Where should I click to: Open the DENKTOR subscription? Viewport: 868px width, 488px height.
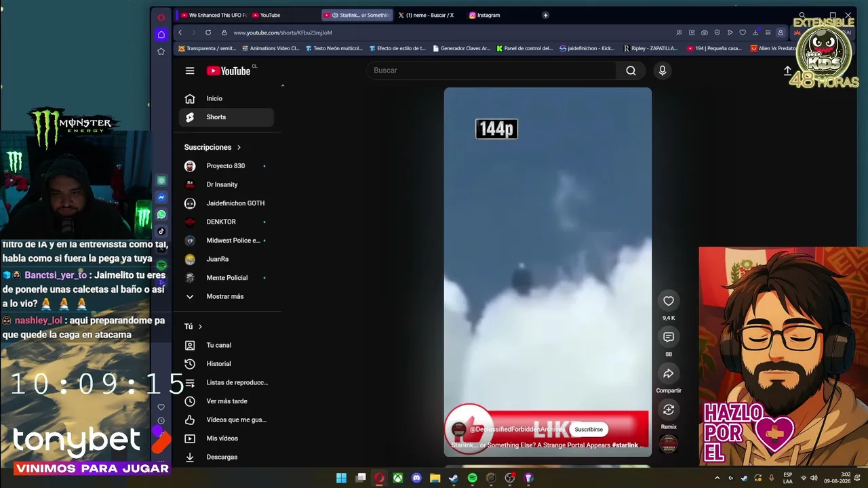point(226,222)
